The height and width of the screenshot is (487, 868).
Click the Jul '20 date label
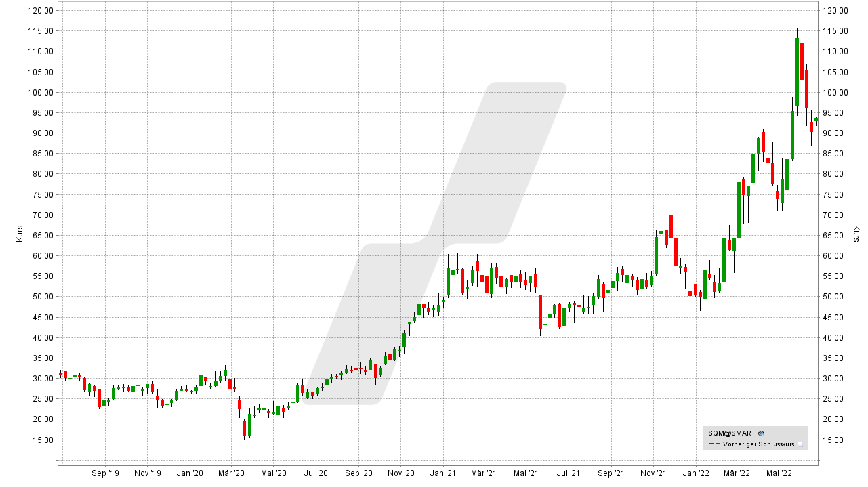[316, 473]
